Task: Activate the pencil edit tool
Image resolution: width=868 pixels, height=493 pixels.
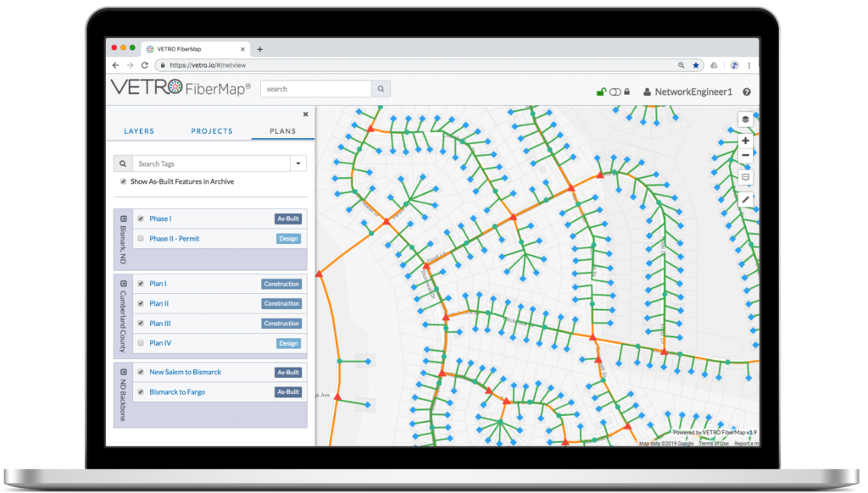Action: coord(745,200)
